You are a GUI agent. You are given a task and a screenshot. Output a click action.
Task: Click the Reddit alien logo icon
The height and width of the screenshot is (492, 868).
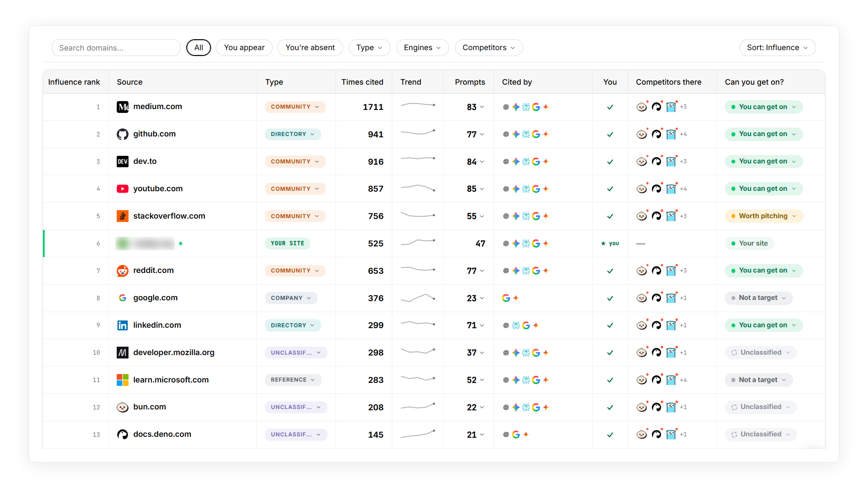point(122,271)
